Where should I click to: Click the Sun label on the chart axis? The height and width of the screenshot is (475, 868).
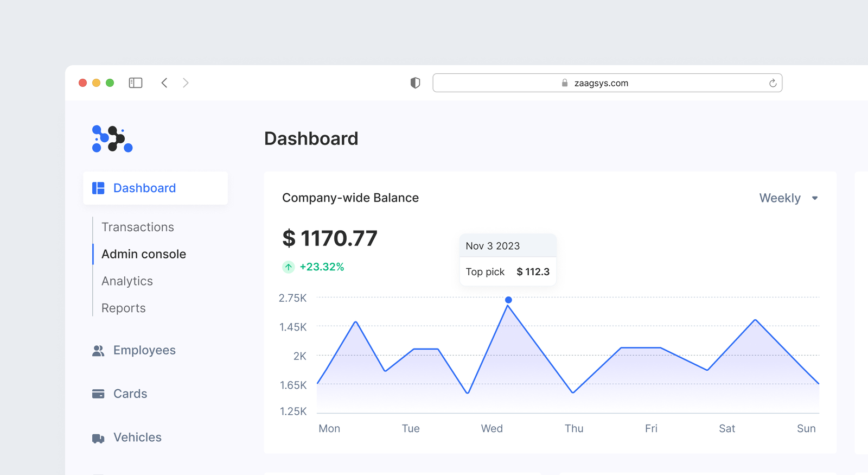tap(806, 429)
